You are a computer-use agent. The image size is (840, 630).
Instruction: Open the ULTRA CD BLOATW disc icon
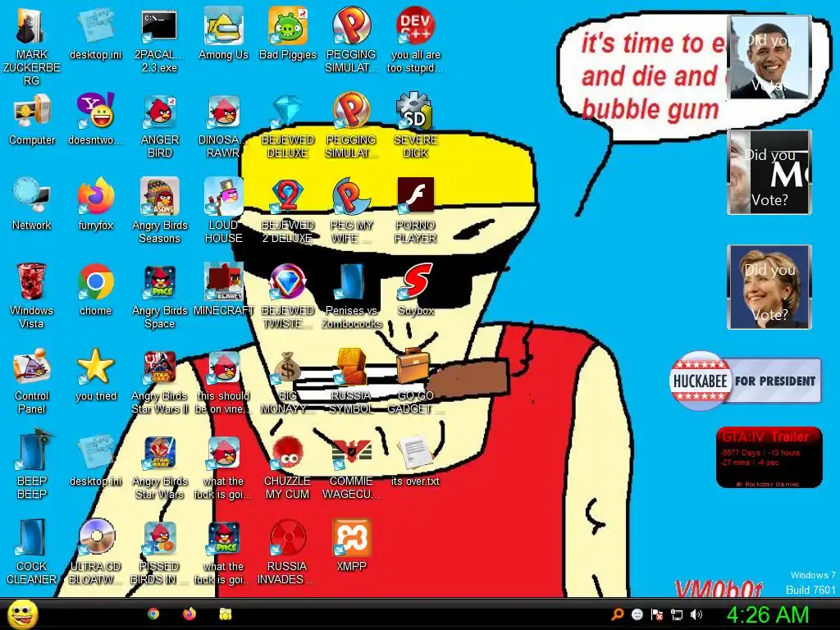[x=95, y=538]
